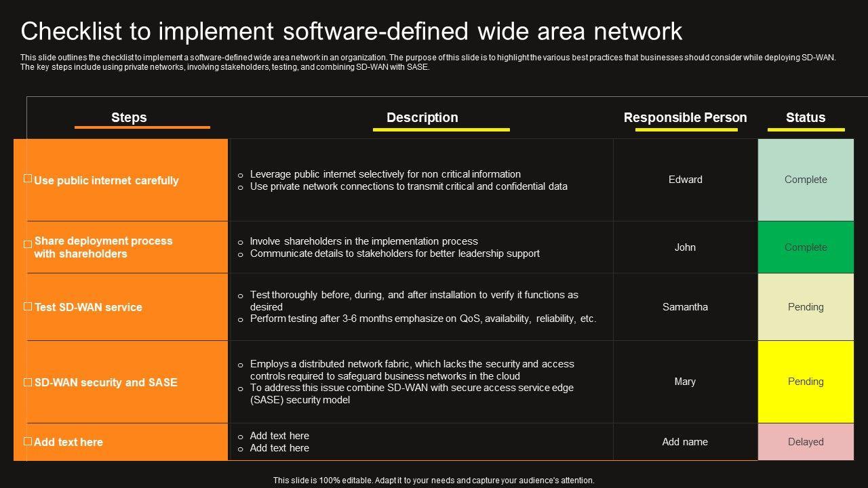Screen dimensions: 868x488
Task: Click the Description column header
Action: (x=422, y=117)
